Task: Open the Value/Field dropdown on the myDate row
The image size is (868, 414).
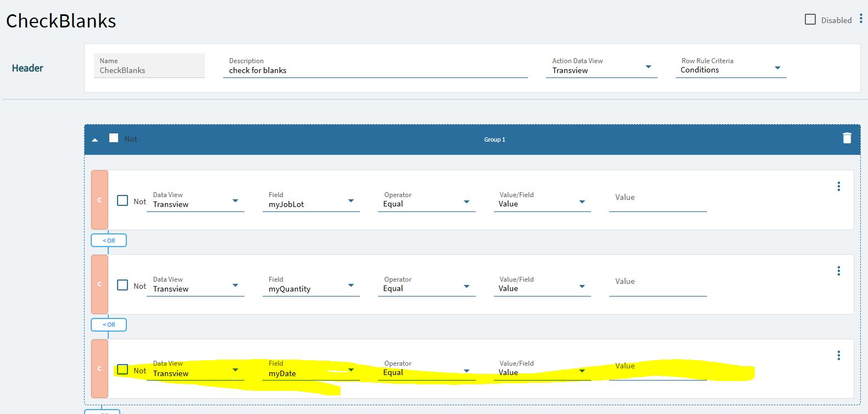Action: (x=542, y=370)
